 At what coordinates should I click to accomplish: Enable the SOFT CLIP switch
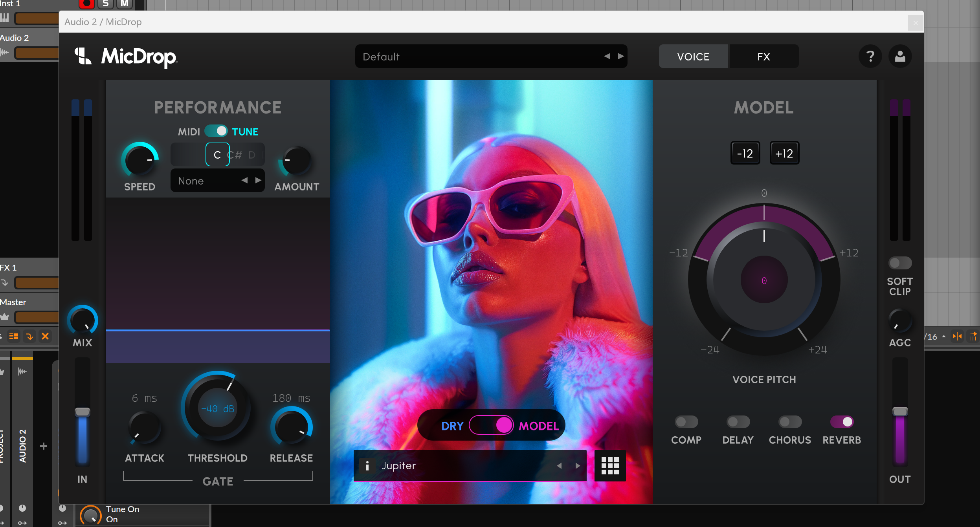tap(899, 263)
